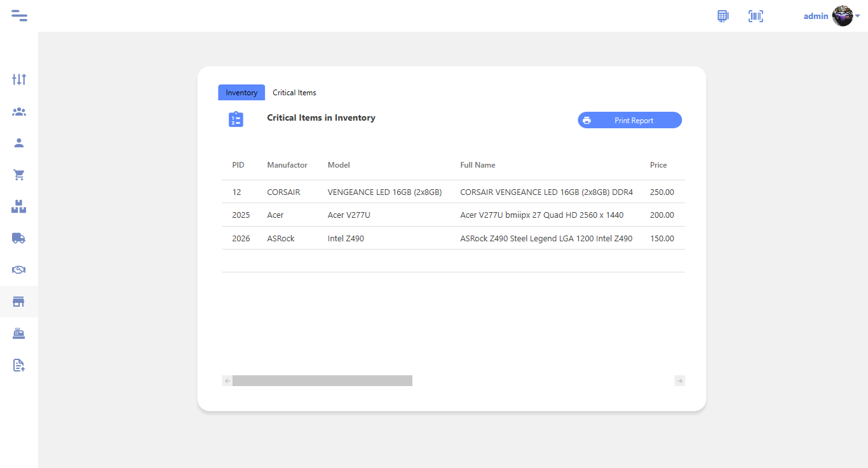Click the Acer manufacturer cell
The image size is (868, 468).
click(275, 215)
